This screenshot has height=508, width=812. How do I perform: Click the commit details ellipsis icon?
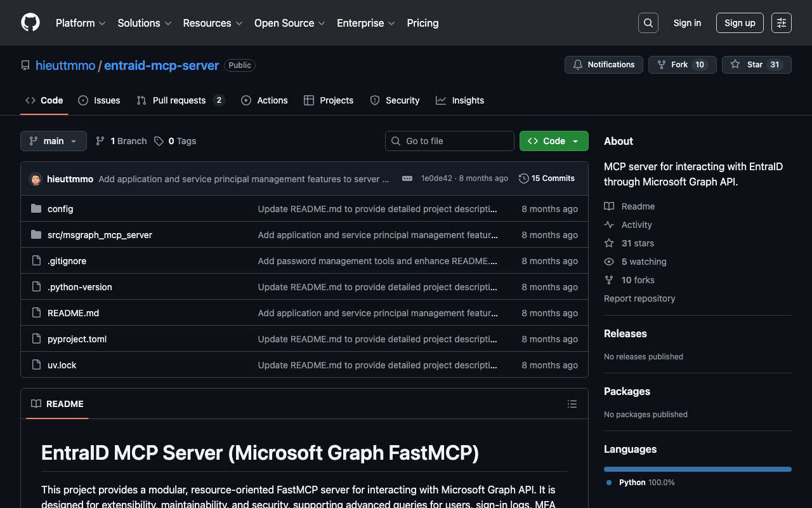click(x=407, y=178)
